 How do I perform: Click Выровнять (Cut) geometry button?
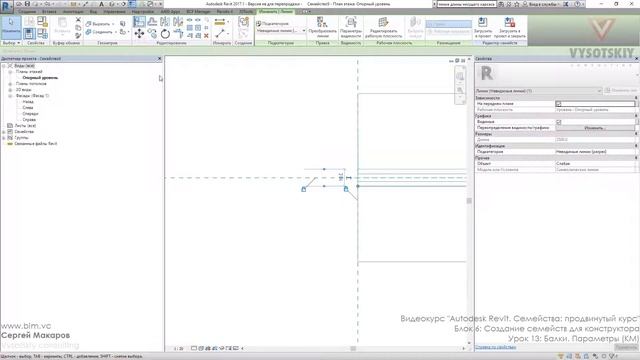(x=100, y=24)
